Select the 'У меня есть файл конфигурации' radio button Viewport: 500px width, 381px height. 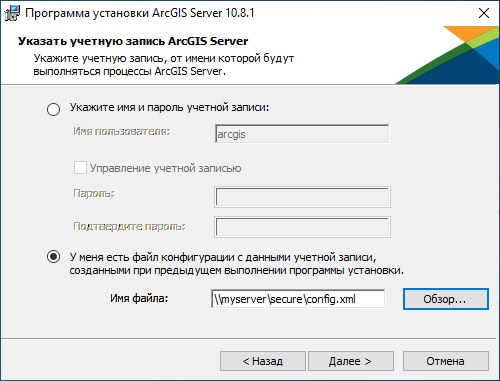[53, 257]
